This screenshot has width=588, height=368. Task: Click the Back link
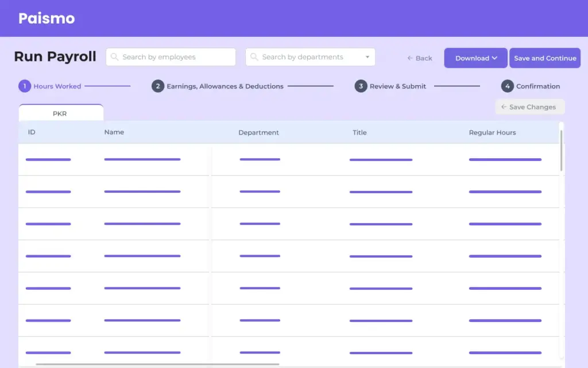click(419, 57)
